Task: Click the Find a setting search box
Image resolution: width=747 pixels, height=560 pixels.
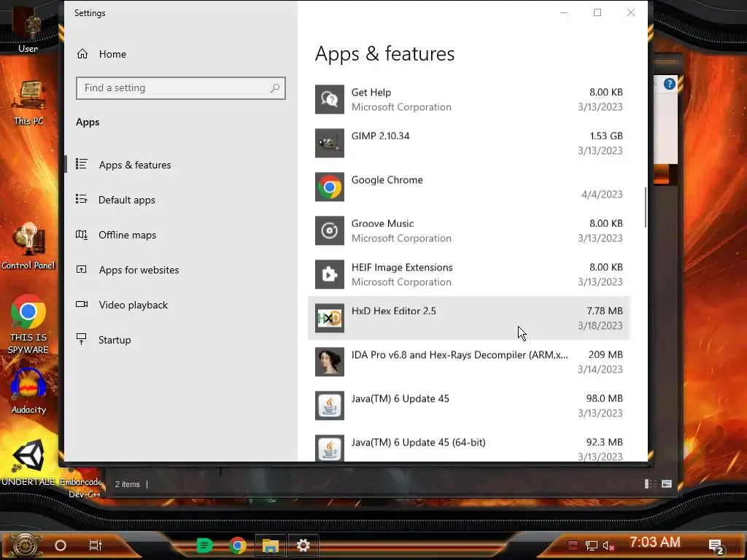Action: tap(181, 88)
